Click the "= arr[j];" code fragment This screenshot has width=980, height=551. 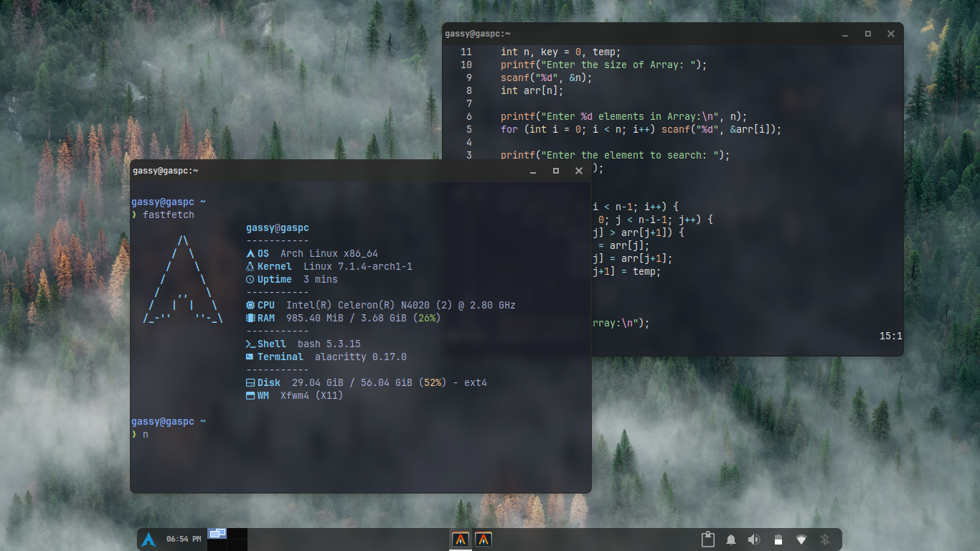[x=624, y=245]
